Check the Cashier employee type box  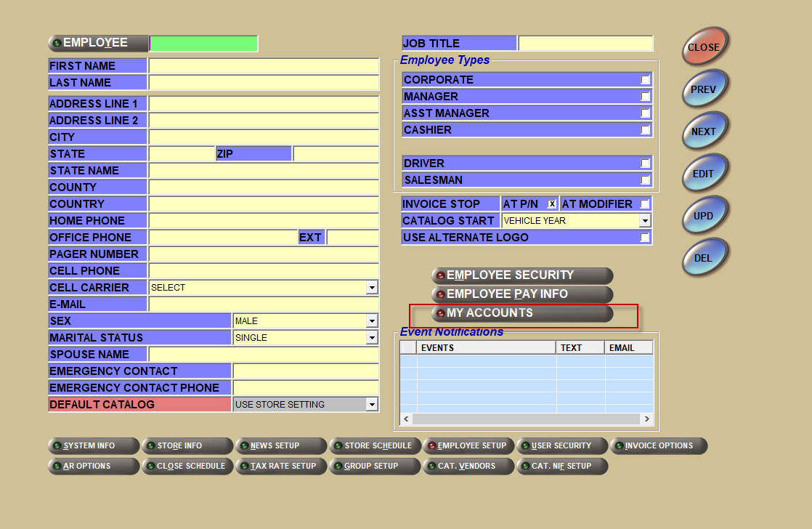point(645,130)
